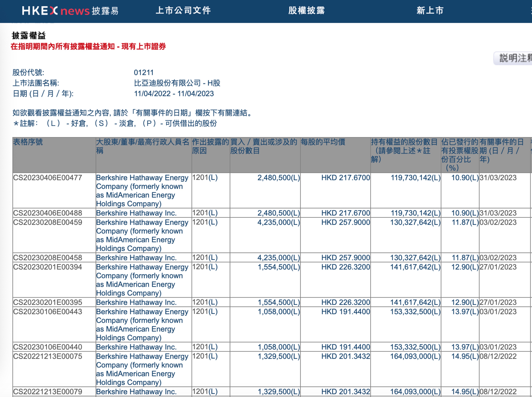This screenshot has height=397, width=532.
Task: Open Berkshire Hathaway Inc. row CS20230406E00488
Action: click(136, 213)
